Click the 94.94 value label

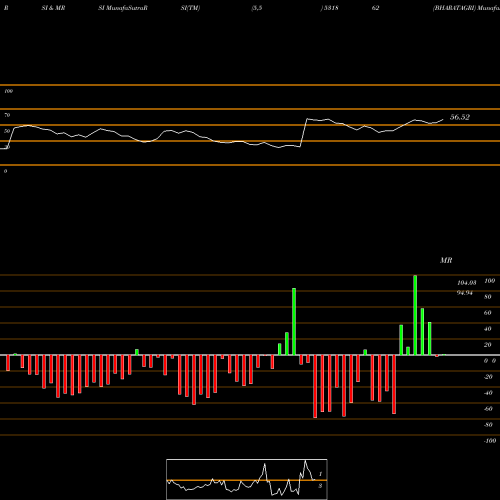(465, 293)
